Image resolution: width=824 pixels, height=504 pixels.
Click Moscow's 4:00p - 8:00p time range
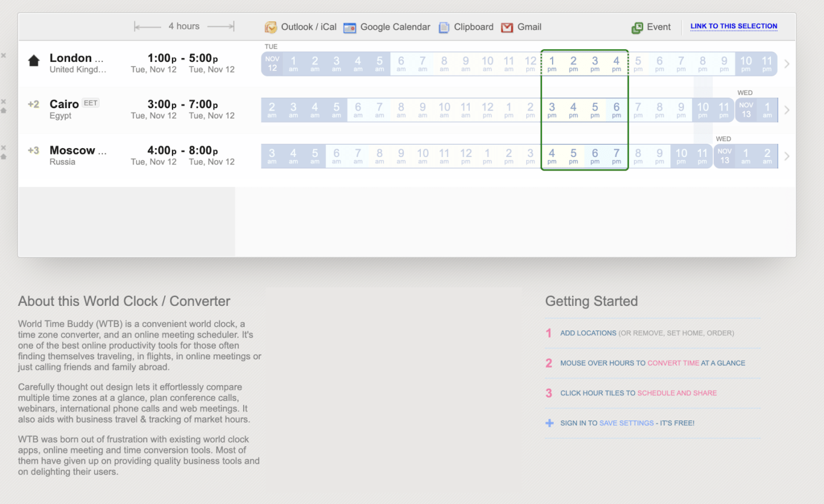click(182, 151)
